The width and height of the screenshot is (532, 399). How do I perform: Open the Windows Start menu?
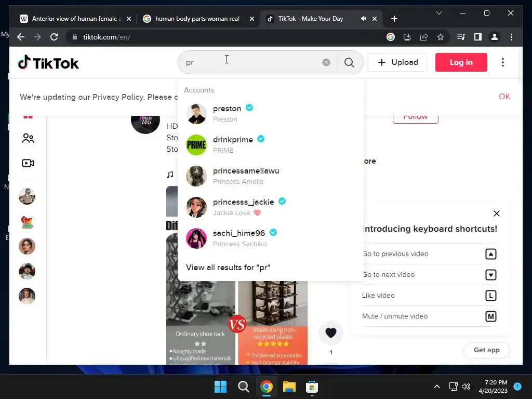click(x=220, y=387)
